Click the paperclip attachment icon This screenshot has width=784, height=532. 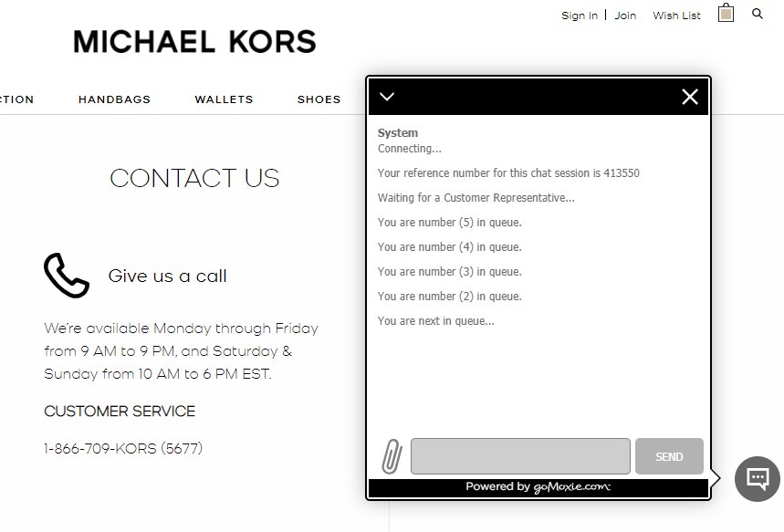click(392, 456)
